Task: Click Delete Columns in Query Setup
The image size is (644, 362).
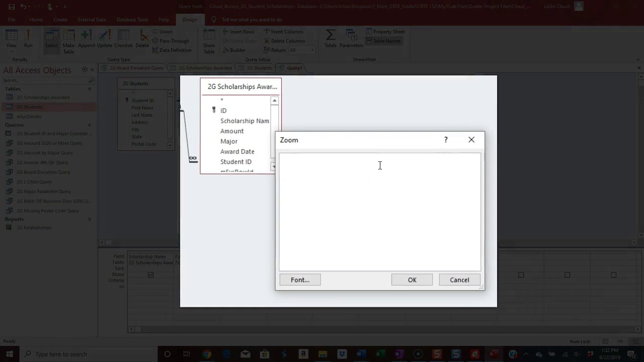Action: click(x=284, y=41)
